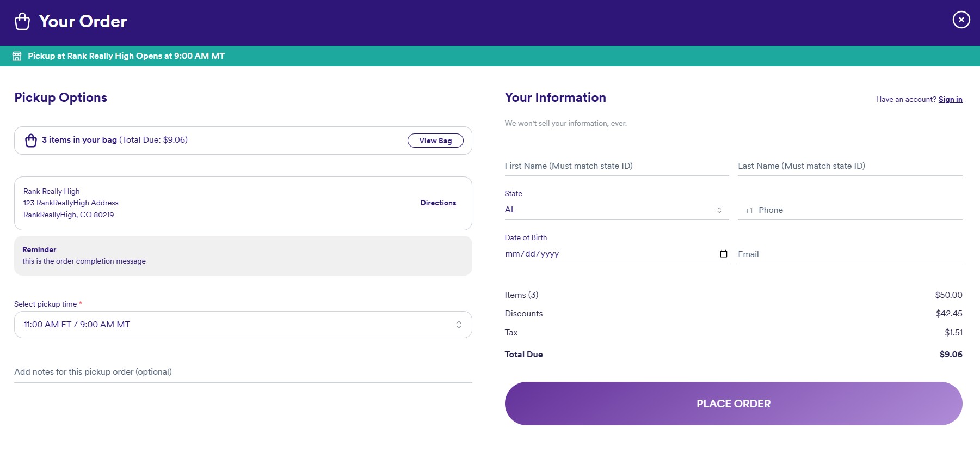This screenshot has height=476, width=980.
Task: Focus the First Name input field
Action: point(617,166)
